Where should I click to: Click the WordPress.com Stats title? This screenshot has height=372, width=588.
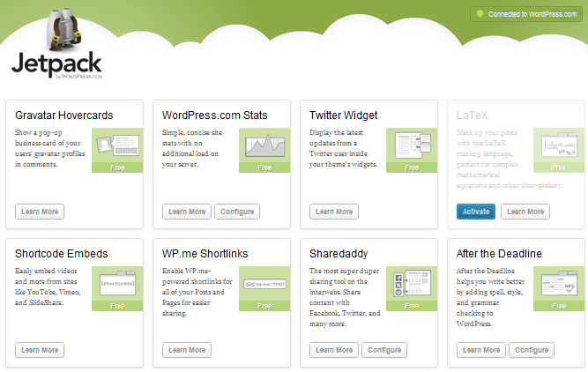(x=215, y=115)
